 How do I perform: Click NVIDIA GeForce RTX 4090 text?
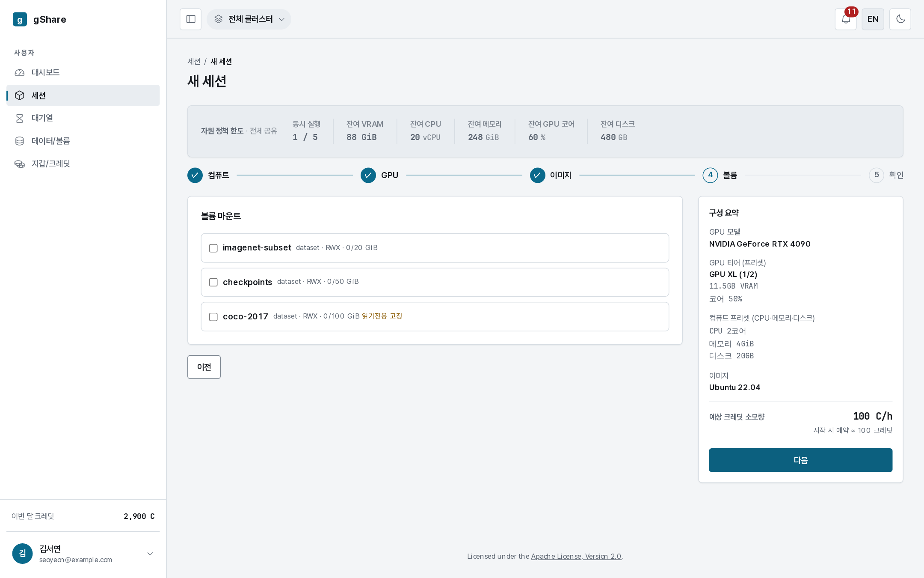(760, 244)
